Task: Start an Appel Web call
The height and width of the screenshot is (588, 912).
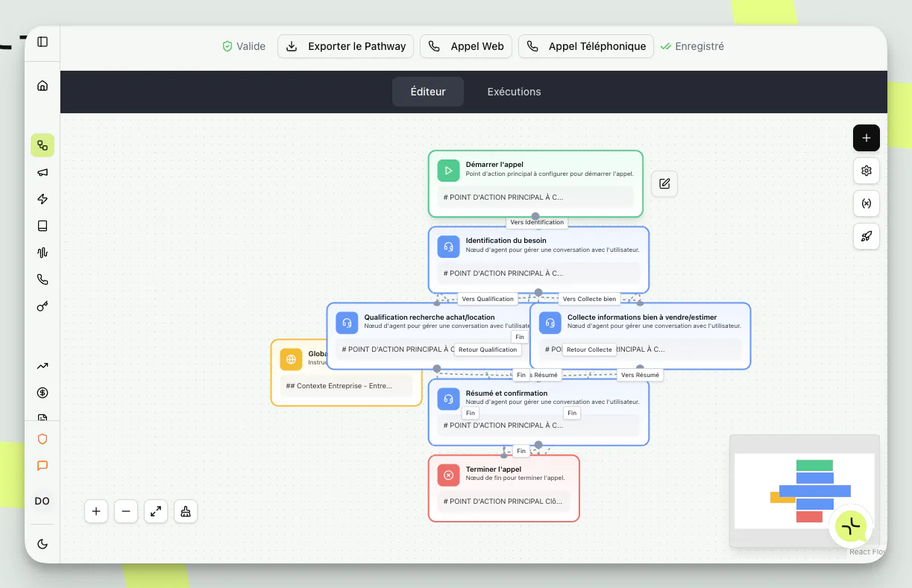Action: [467, 46]
